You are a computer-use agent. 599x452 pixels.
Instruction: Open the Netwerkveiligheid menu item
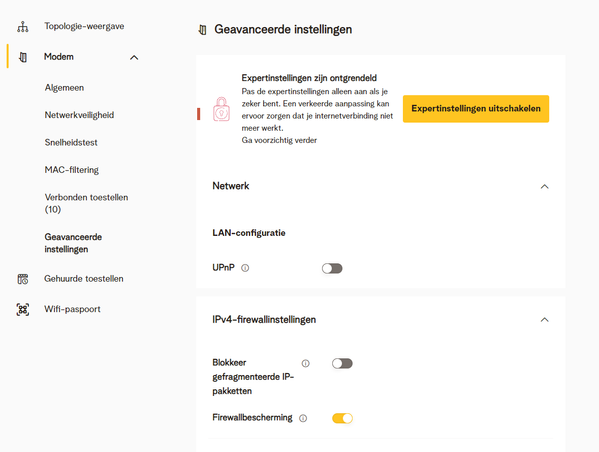tap(79, 115)
